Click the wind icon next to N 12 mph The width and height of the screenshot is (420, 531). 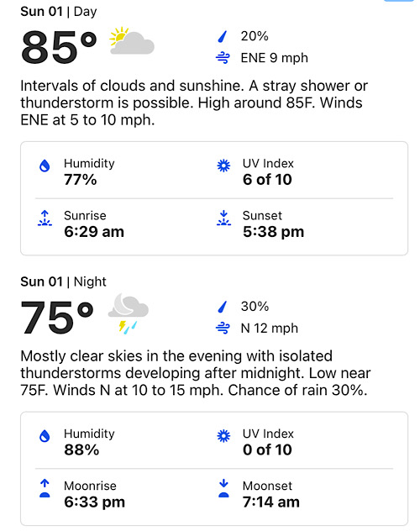coord(223,329)
